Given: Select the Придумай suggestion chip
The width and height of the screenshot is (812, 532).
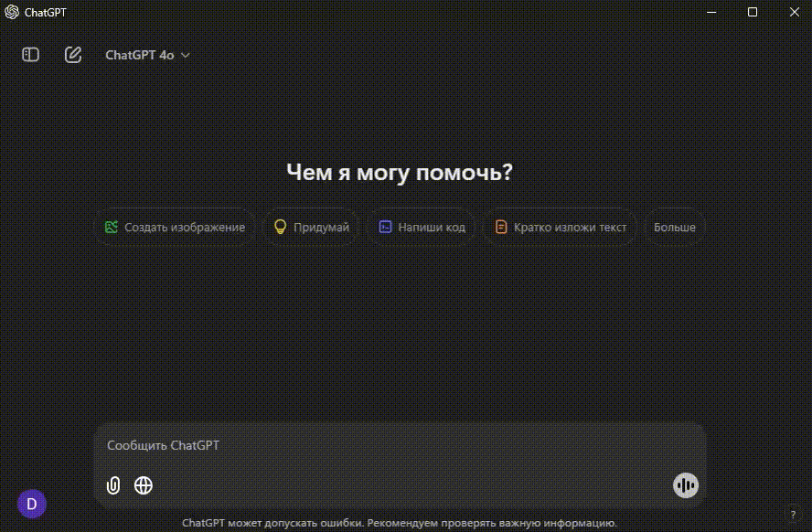Looking at the screenshot, I should pyautogui.click(x=311, y=228).
